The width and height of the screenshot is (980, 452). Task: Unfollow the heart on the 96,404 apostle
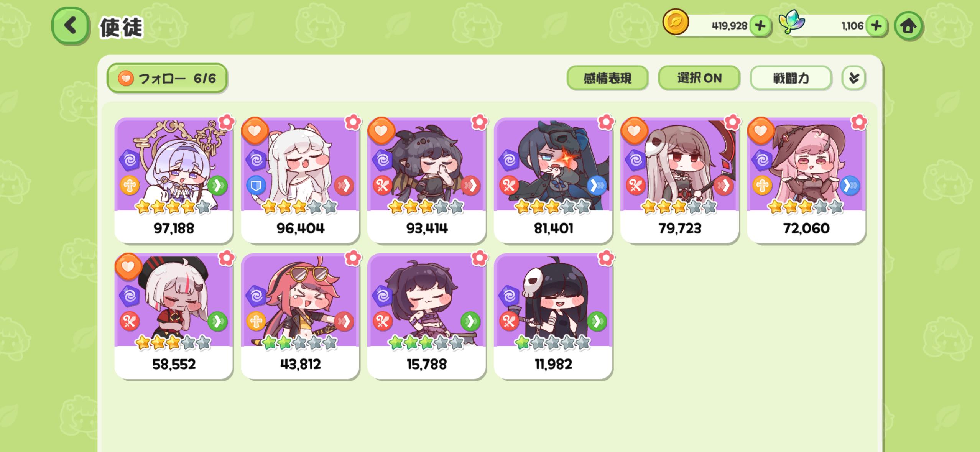(255, 131)
